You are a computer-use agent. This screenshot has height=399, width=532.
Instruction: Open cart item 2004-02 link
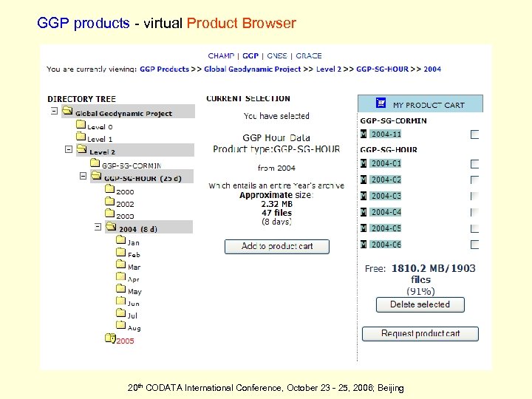(386, 180)
